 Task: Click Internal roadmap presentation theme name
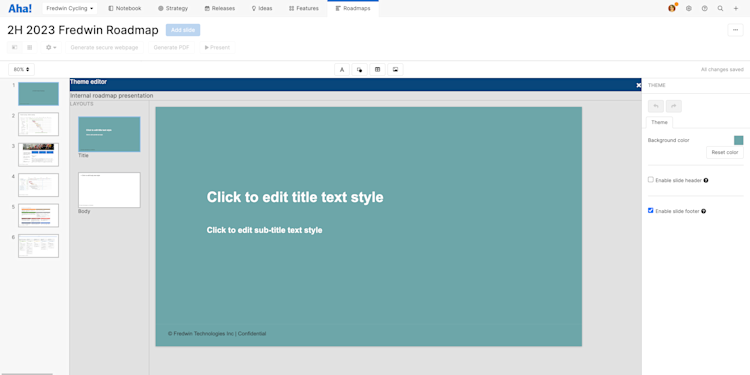coord(112,96)
